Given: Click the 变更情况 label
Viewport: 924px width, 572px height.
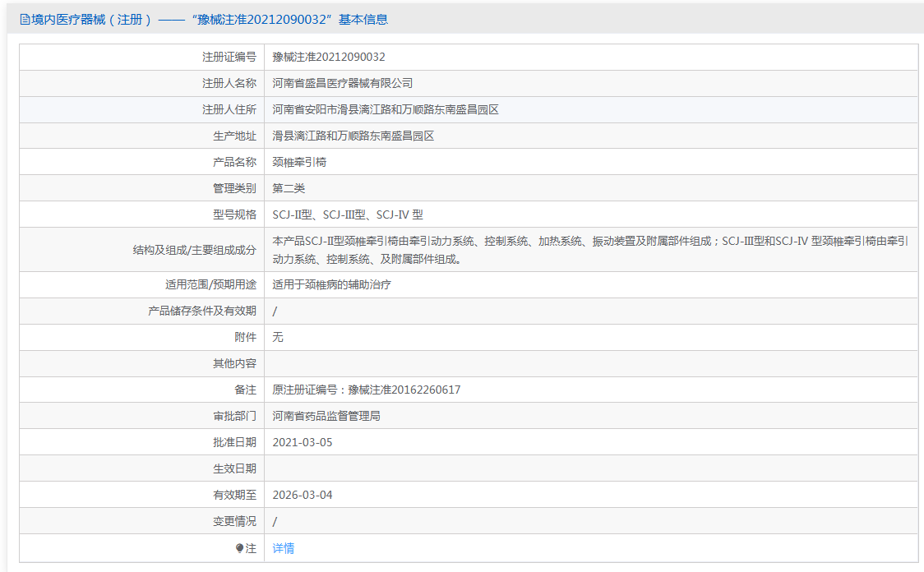Looking at the screenshot, I should [234, 521].
